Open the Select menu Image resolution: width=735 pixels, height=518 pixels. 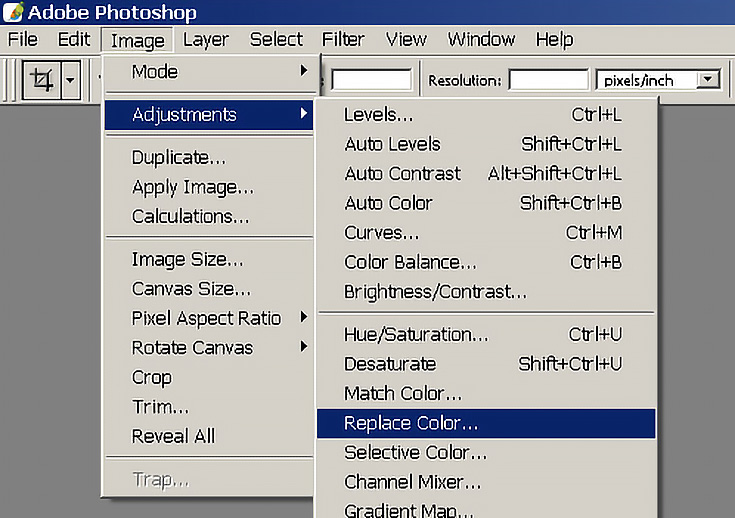click(x=276, y=39)
